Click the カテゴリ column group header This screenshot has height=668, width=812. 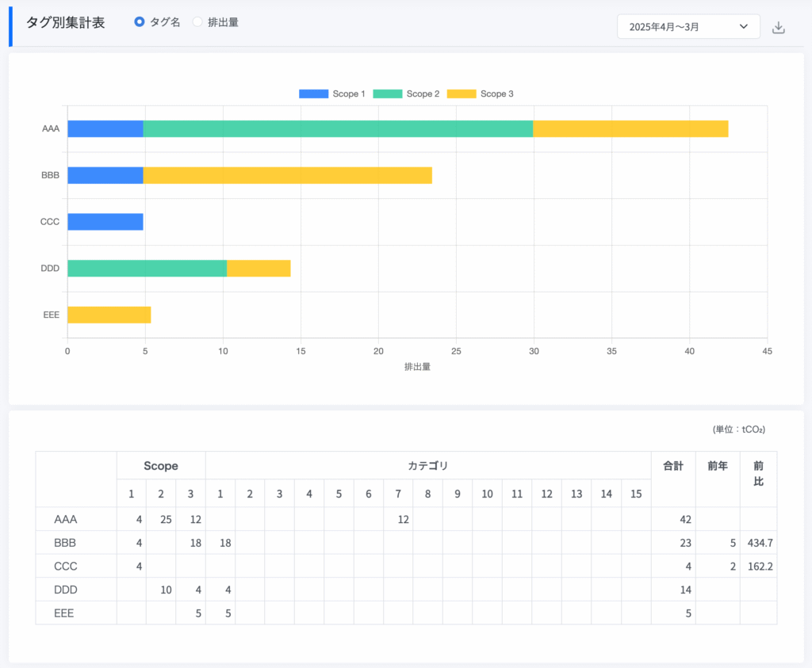point(427,466)
